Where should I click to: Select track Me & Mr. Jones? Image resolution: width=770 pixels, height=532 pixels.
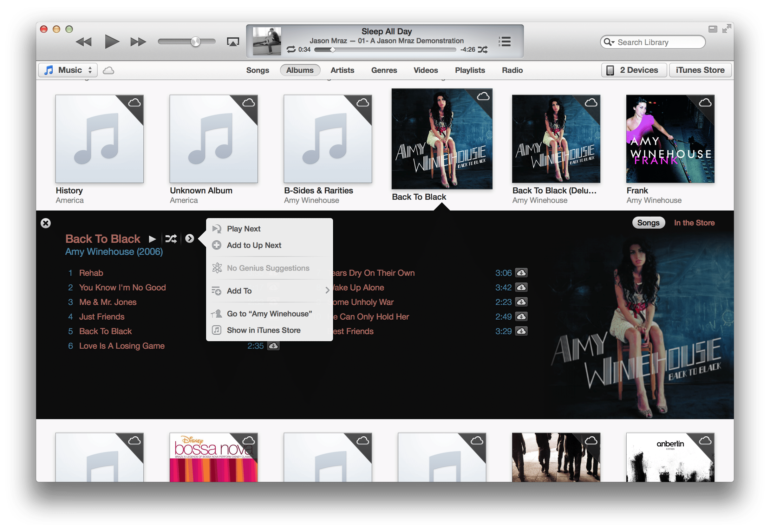click(x=108, y=302)
